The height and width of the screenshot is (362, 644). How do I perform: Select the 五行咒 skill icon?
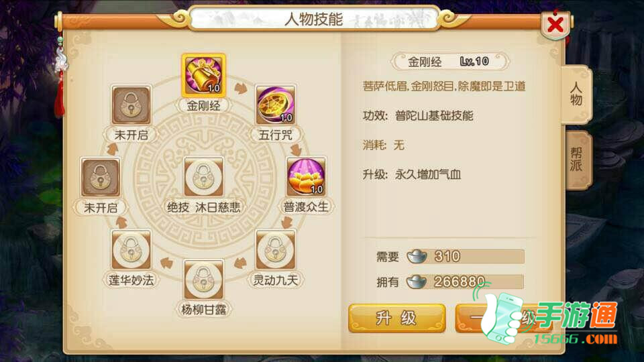275,105
